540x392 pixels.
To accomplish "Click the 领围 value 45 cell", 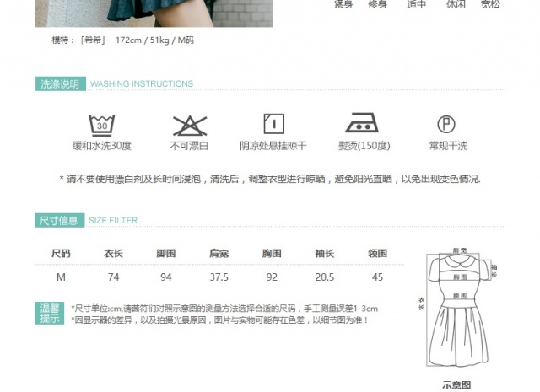I will pos(377,277).
